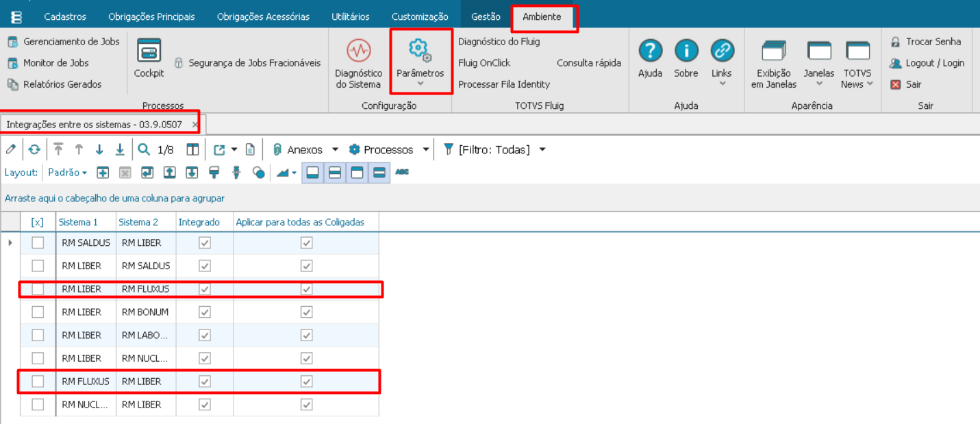Open the Cadastros ribbon tab

pyautogui.click(x=65, y=16)
